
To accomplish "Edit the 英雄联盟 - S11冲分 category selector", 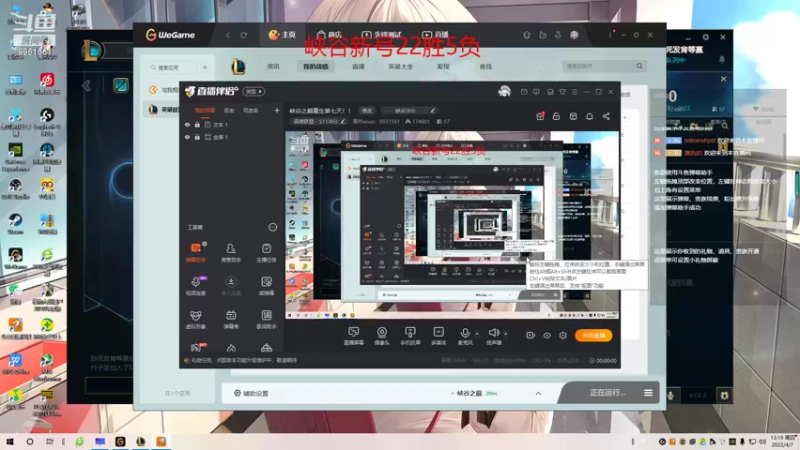I will click(318, 121).
